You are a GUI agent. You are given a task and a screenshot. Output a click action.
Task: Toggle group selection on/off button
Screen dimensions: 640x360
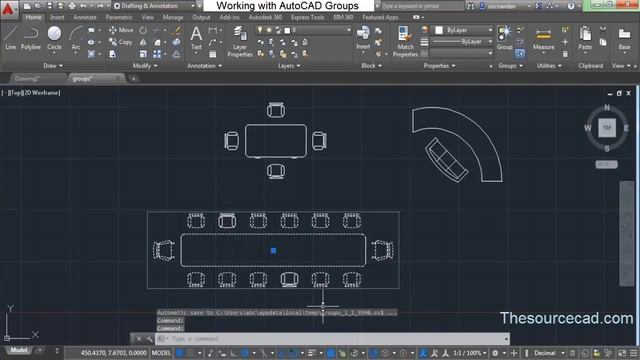[x=520, y=53]
